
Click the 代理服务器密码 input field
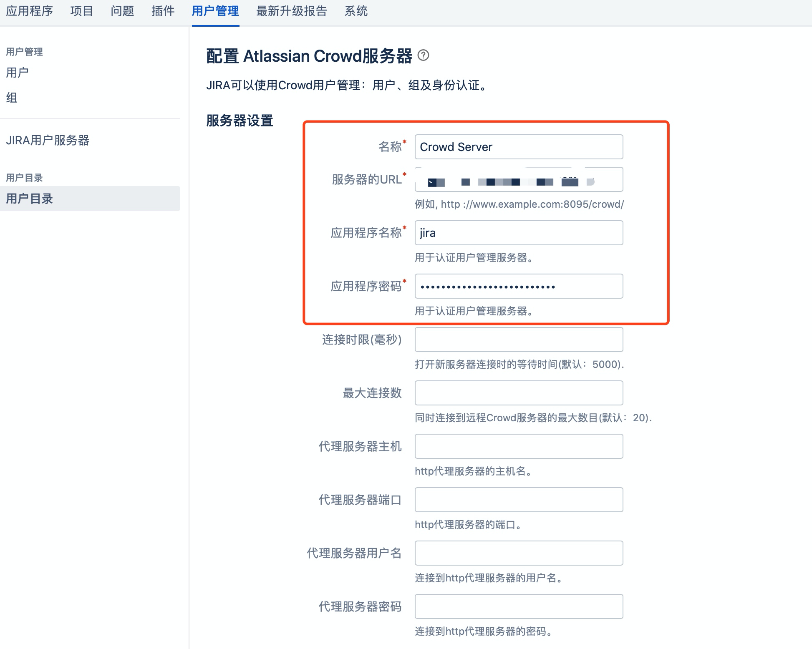[x=518, y=606]
